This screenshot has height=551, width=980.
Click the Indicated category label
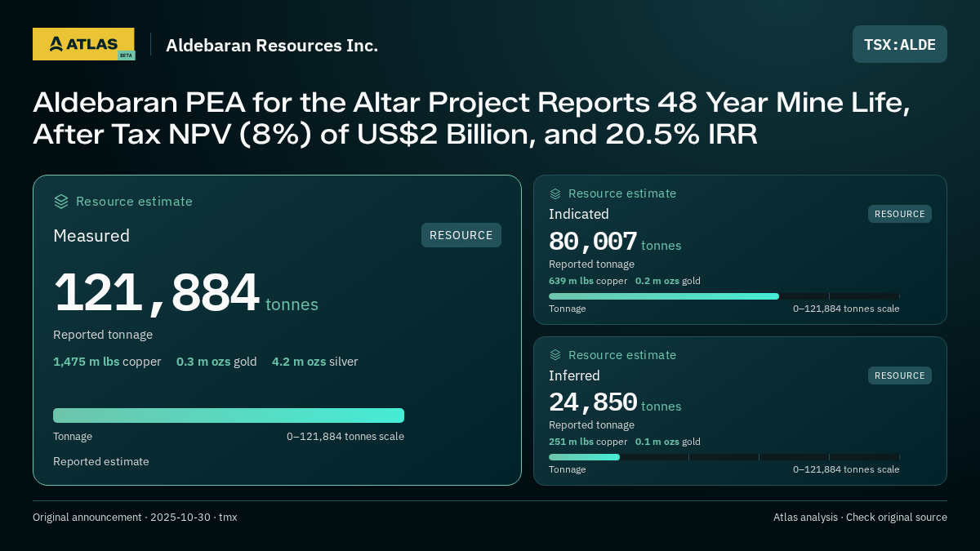click(579, 214)
